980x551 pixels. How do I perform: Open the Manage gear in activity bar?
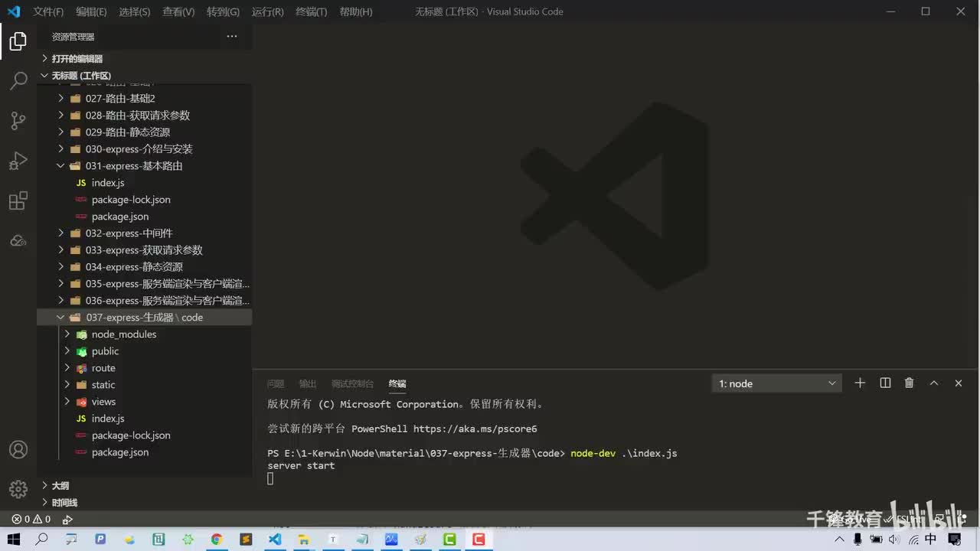coord(18,488)
